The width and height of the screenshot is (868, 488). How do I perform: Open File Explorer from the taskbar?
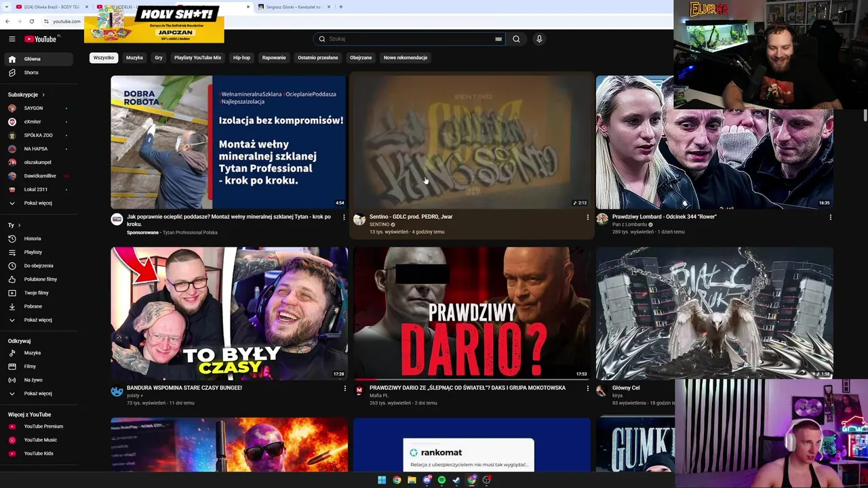click(x=412, y=480)
